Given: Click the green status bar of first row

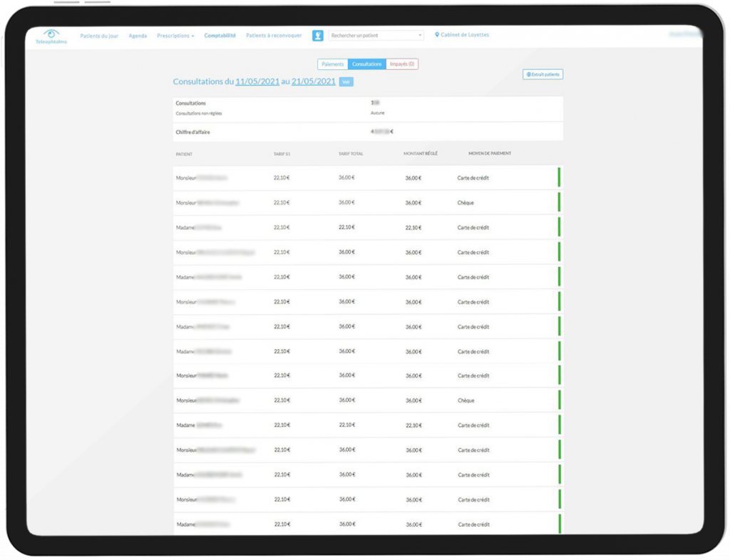Looking at the screenshot, I should click(559, 178).
